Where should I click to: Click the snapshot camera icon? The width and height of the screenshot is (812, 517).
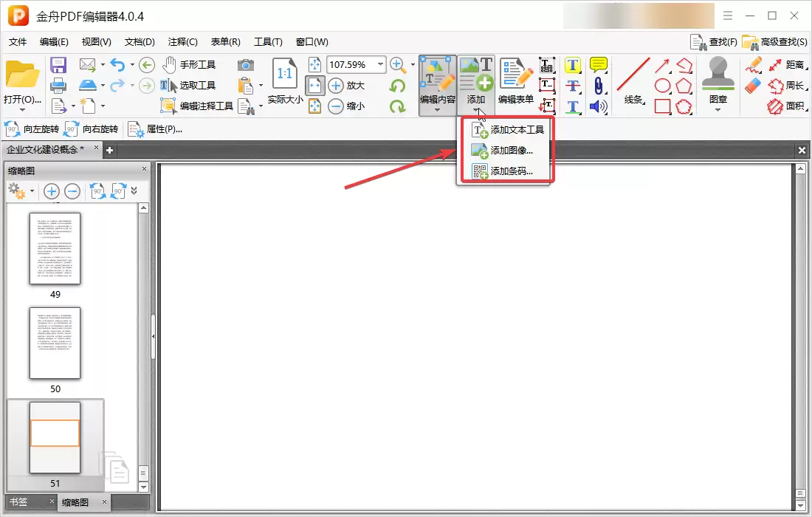tap(246, 65)
